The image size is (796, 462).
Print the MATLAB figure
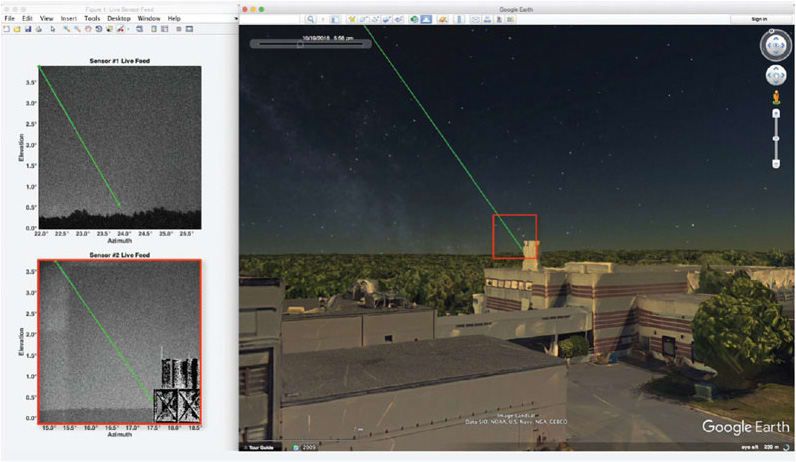point(39,29)
